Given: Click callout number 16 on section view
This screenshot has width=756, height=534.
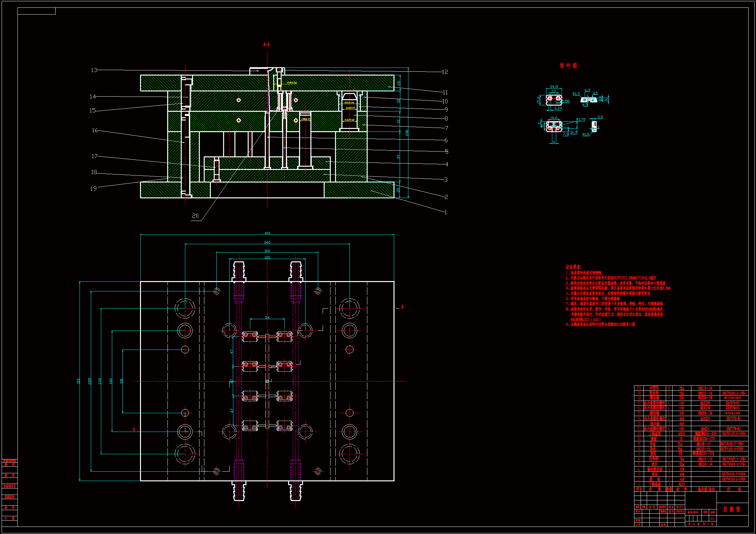Looking at the screenshot, I should point(95,130).
